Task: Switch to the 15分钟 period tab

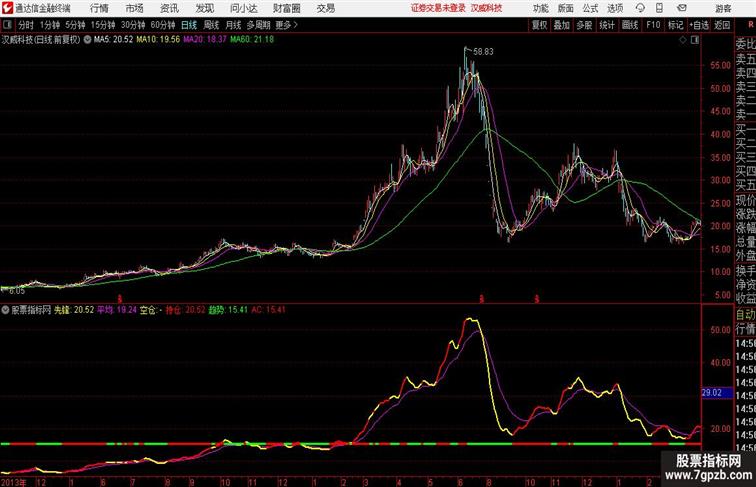Action: point(103,25)
